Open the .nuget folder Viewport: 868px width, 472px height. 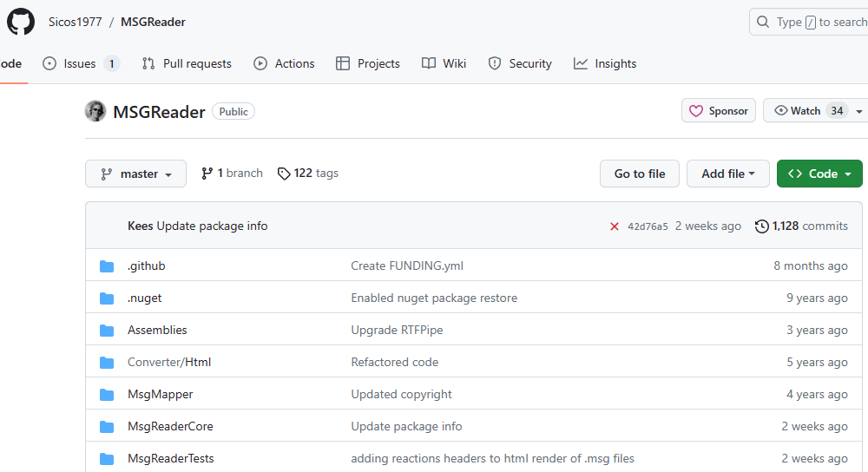pos(144,298)
